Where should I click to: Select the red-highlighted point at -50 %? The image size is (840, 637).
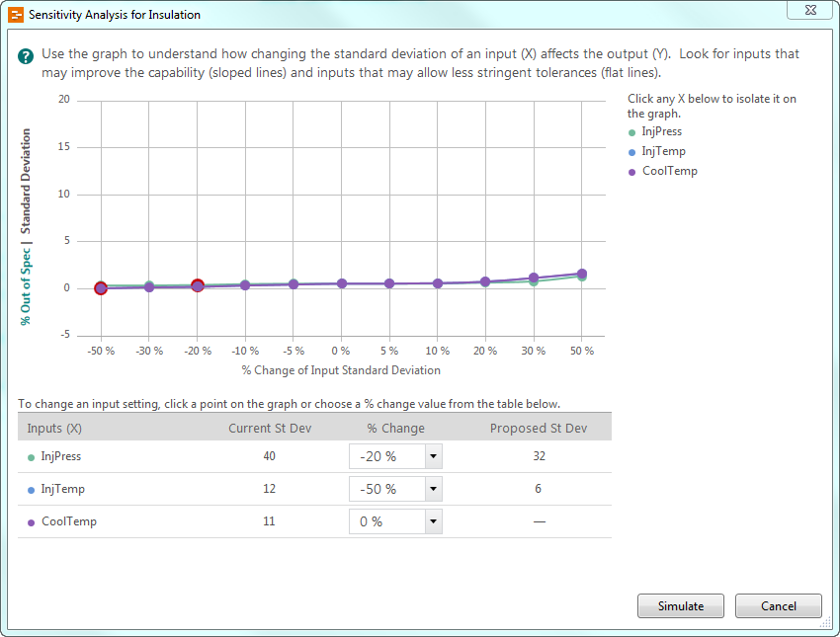pos(101,288)
